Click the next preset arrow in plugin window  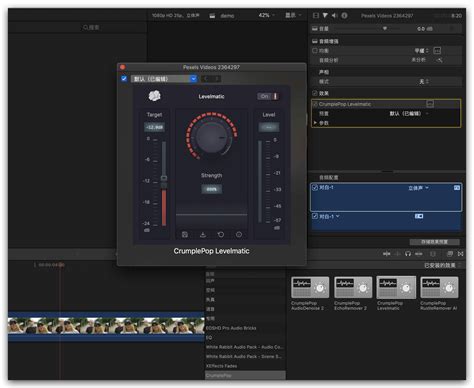click(x=216, y=79)
